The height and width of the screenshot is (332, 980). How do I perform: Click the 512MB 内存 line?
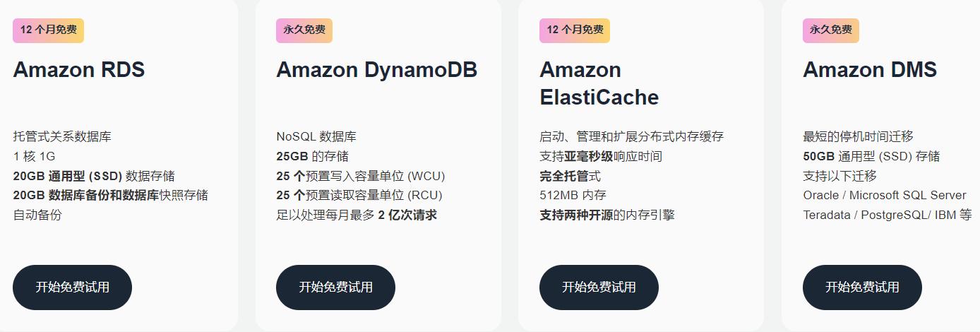click(573, 195)
